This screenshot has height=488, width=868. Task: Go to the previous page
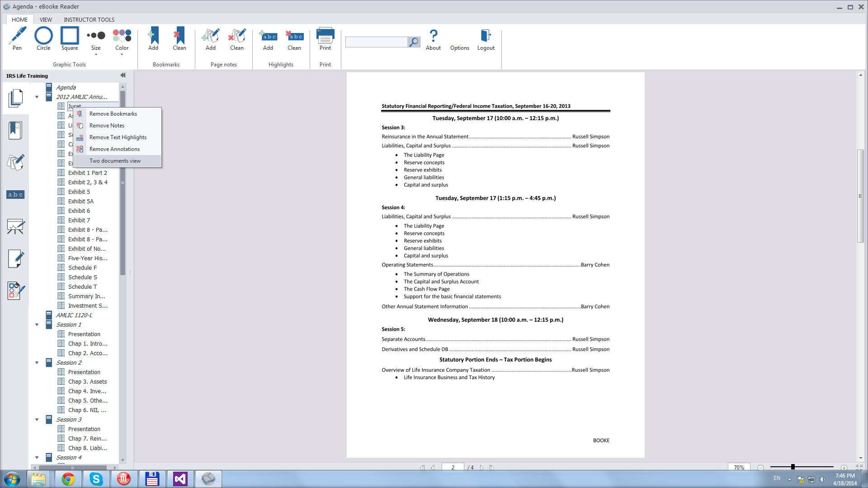tap(433, 468)
